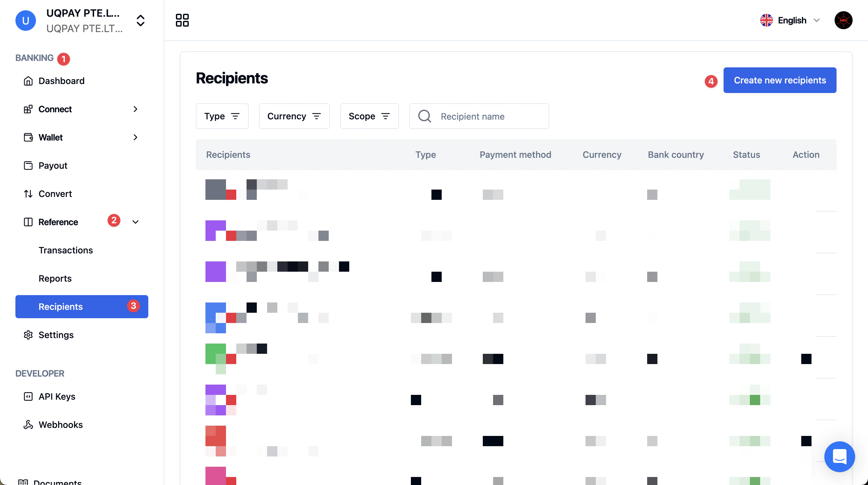The width and height of the screenshot is (868, 485).
Task: Open the Currency filter dropdown
Action: 294,116
